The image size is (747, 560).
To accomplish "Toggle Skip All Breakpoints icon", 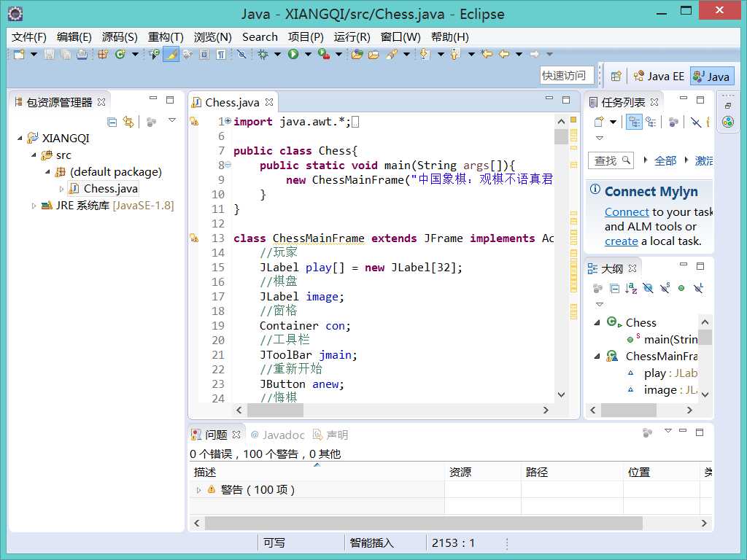I will click(241, 54).
